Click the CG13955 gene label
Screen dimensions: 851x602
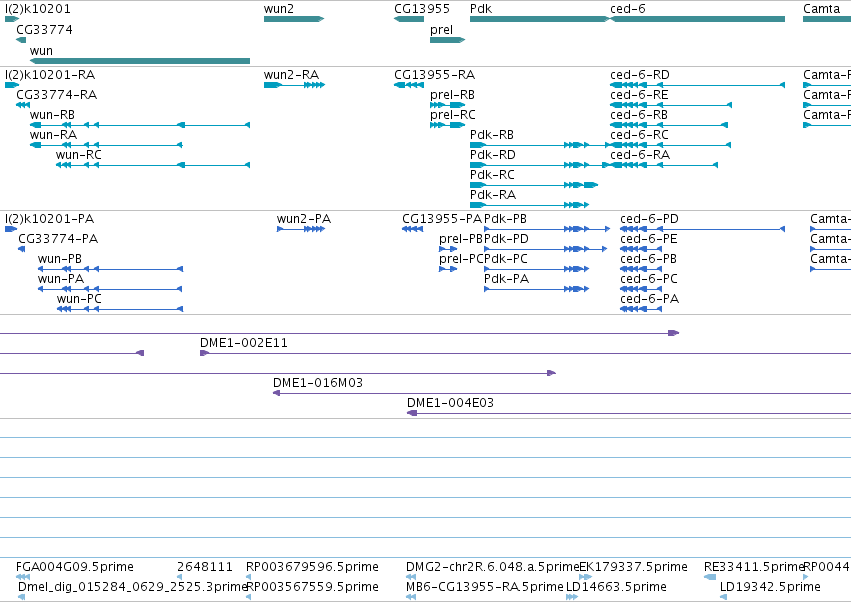(422, 9)
